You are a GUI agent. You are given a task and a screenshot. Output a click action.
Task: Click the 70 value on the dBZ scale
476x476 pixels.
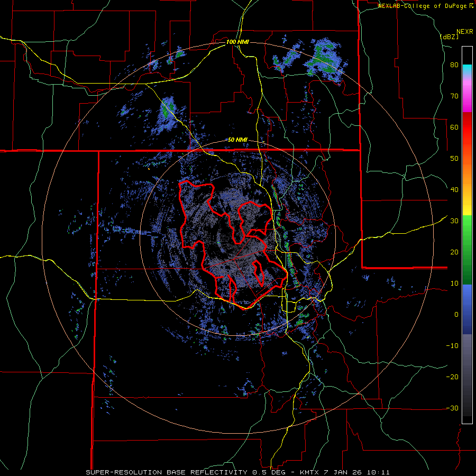[454, 96]
